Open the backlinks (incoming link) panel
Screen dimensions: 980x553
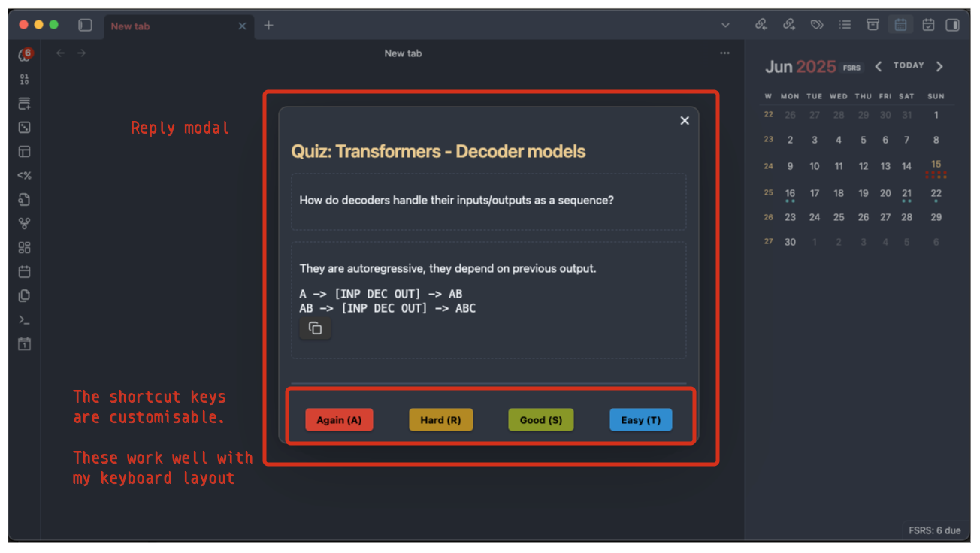(x=761, y=25)
